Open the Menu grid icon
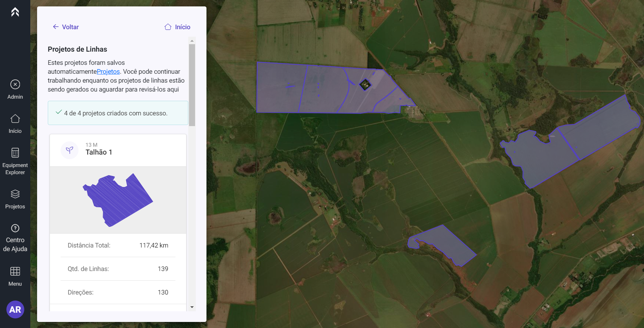644x328 pixels. click(15, 276)
